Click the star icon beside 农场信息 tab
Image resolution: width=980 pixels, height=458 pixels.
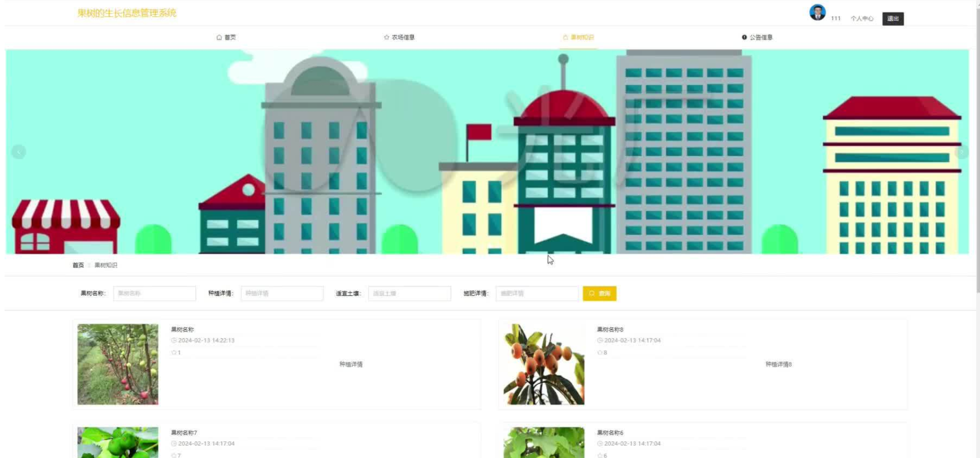click(387, 37)
